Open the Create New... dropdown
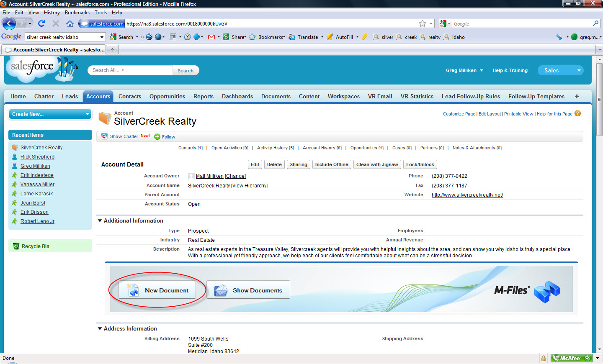 click(50, 114)
